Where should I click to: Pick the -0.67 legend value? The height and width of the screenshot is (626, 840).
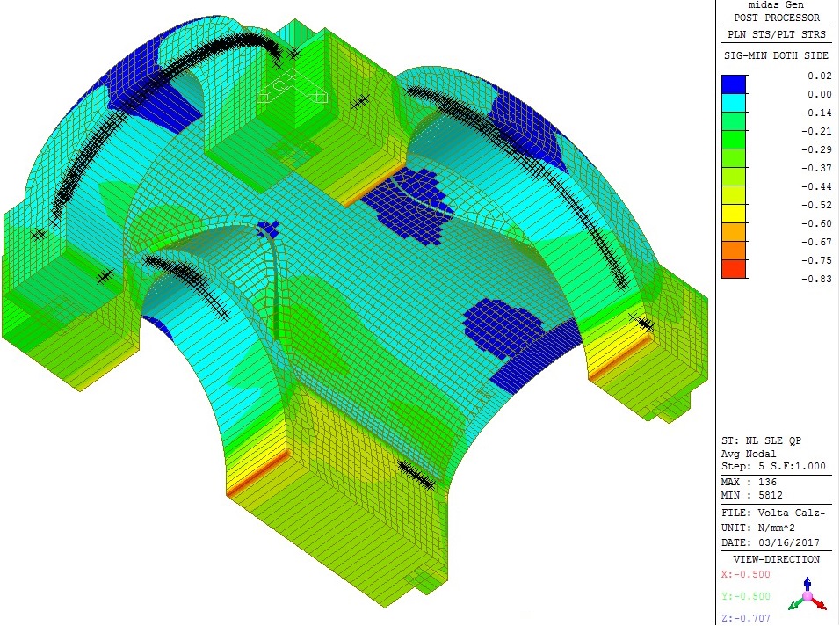pyautogui.click(x=816, y=242)
